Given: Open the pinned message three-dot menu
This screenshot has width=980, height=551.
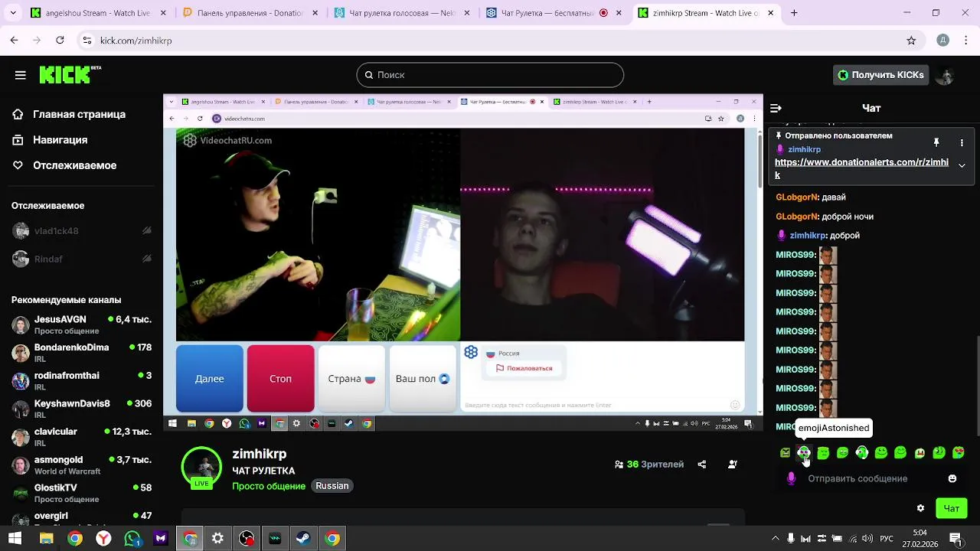Looking at the screenshot, I should 962,142.
